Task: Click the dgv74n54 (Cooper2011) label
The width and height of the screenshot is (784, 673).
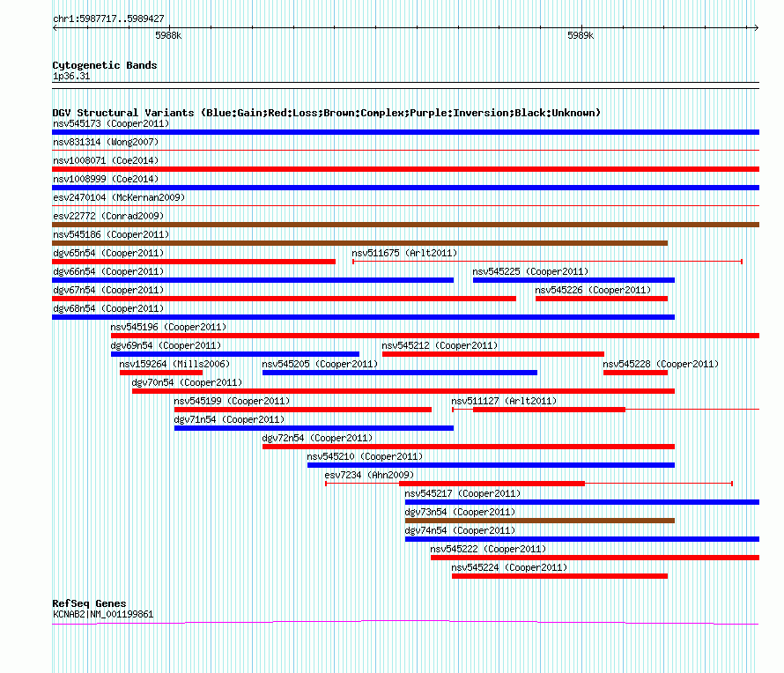Action: [460, 530]
